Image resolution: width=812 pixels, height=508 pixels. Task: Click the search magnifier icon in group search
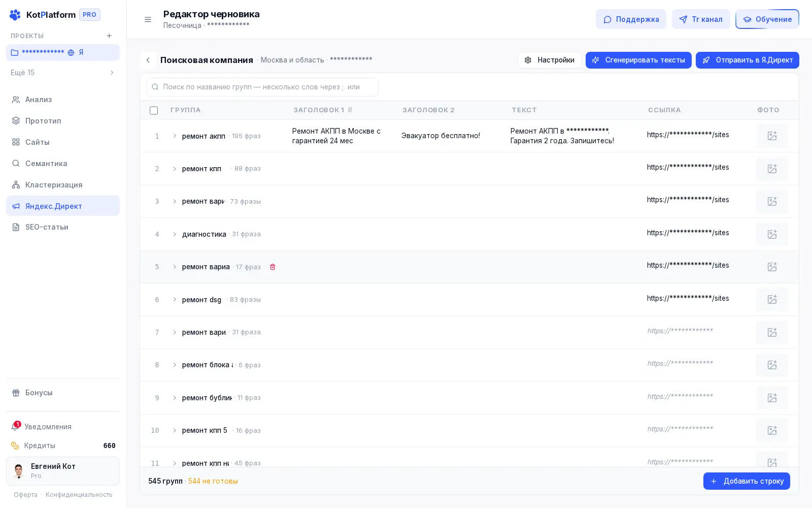[x=155, y=87]
